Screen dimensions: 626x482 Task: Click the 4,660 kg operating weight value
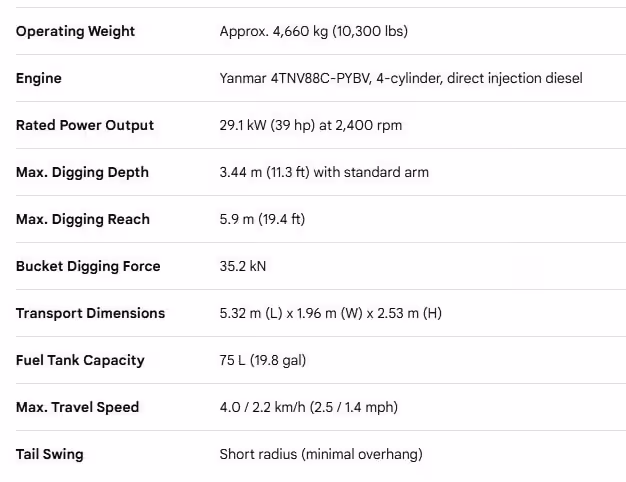pyautogui.click(x=314, y=31)
